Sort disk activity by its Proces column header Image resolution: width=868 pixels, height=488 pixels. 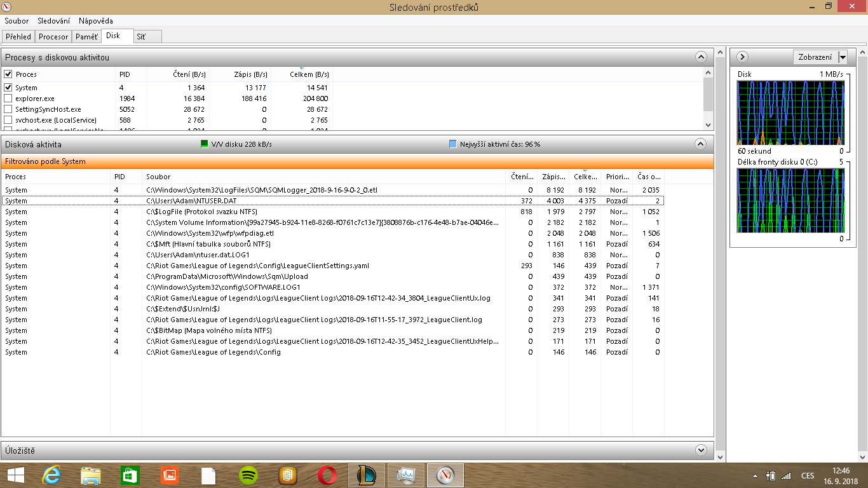click(56, 176)
